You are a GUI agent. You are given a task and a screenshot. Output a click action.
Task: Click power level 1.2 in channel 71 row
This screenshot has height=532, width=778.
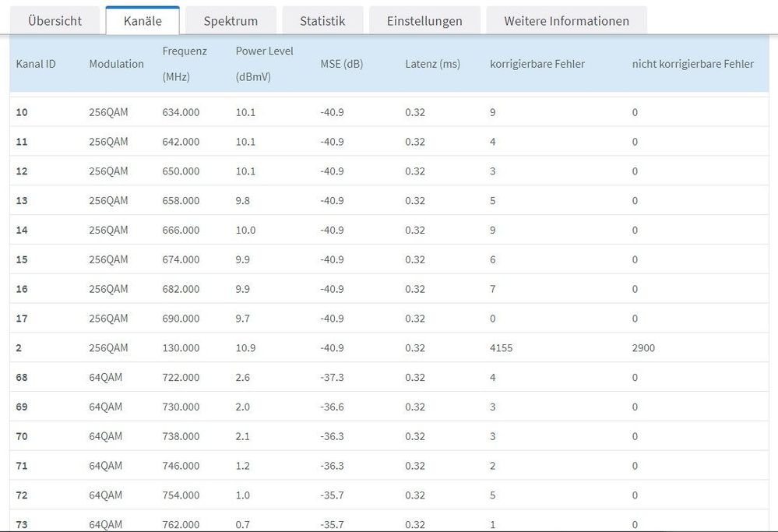coord(243,466)
